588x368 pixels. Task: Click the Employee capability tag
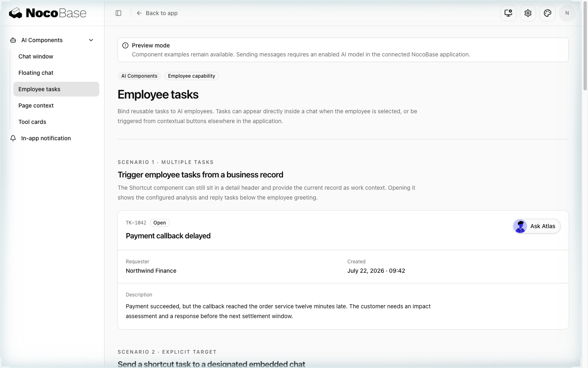tap(192, 76)
